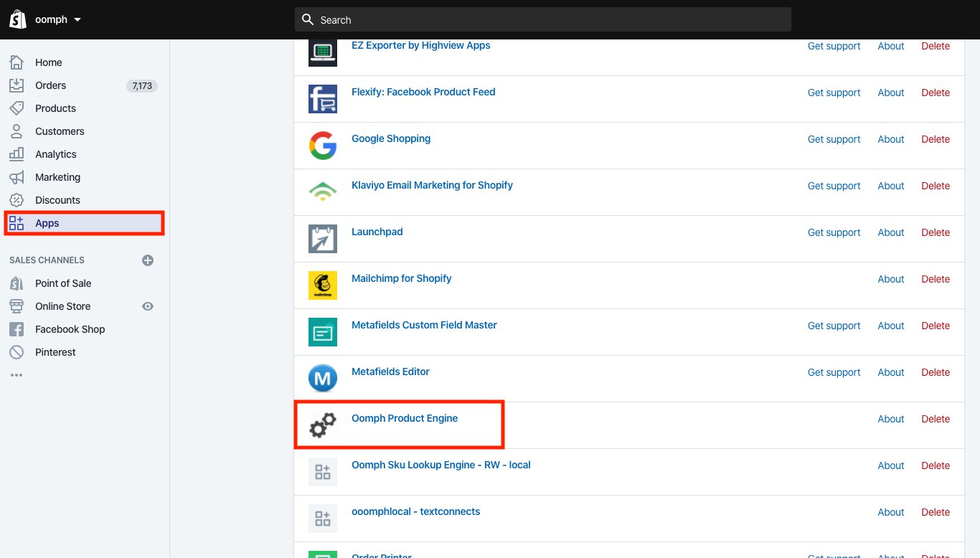The height and width of the screenshot is (558, 980).
Task: Add a sales channel with plus icon
Action: [148, 260]
